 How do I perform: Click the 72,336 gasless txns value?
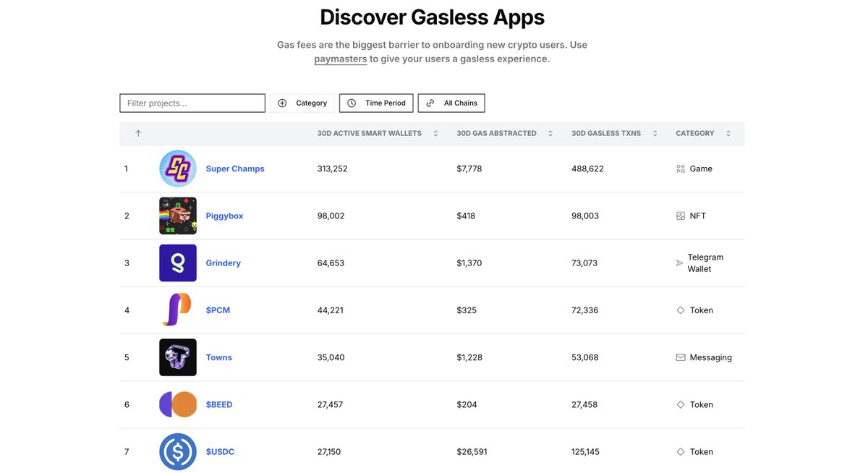click(x=585, y=310)
